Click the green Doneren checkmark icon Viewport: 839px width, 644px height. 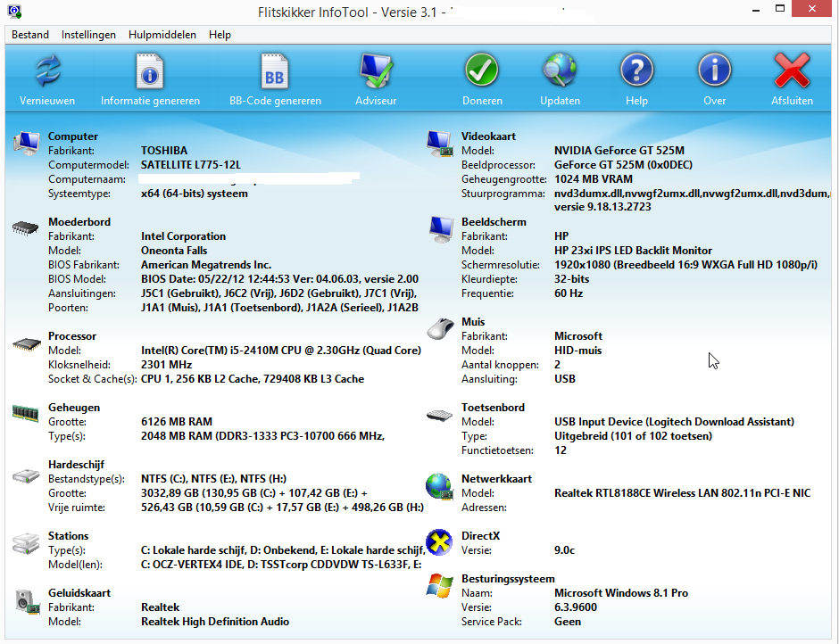coord(482,70)
